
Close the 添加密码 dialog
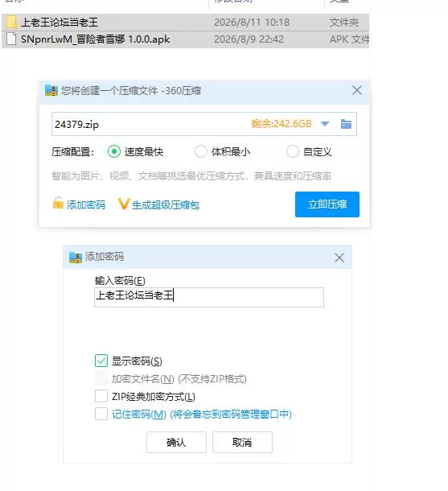tap(339, 258)
